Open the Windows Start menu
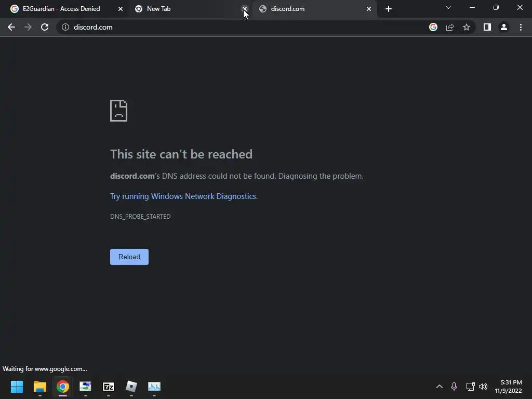This screenshot has width=532, height=399. [x=17, y=387]
